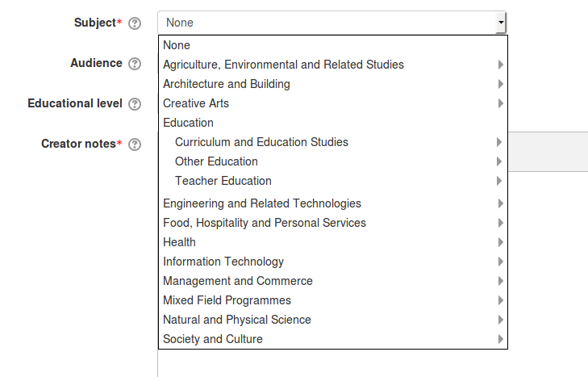Expand Architecture and Building submenu arrow

(x=500, y=84)
